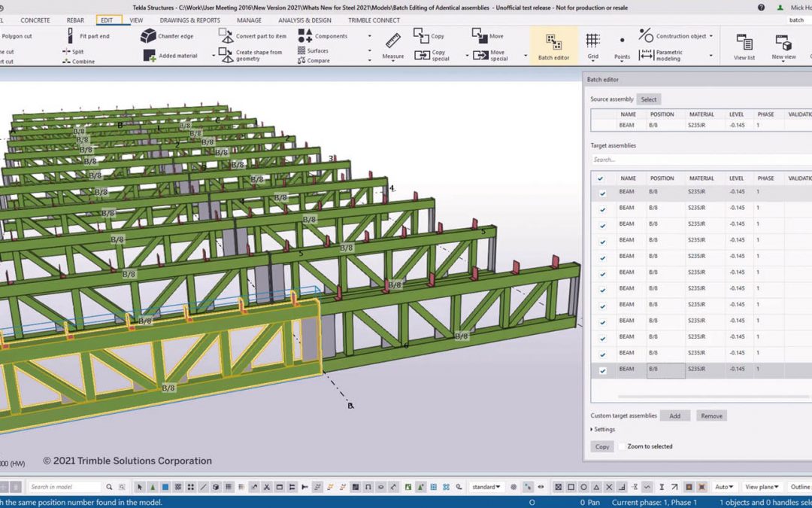This screenshot has height=508, width=812.
Task: Click the Copy command in the ribbon
Action: click(x=429, y=36)
